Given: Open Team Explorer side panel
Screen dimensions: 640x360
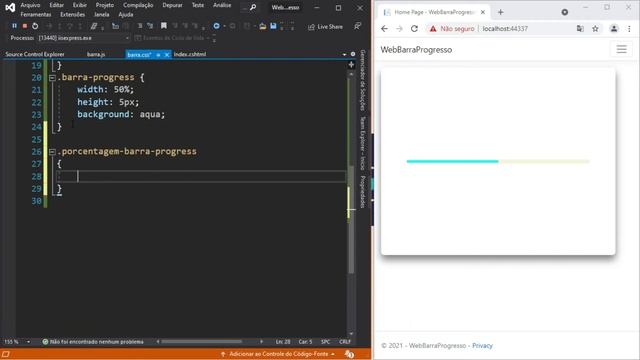Looking at the screenshot, I should click(x=362, y=143).
